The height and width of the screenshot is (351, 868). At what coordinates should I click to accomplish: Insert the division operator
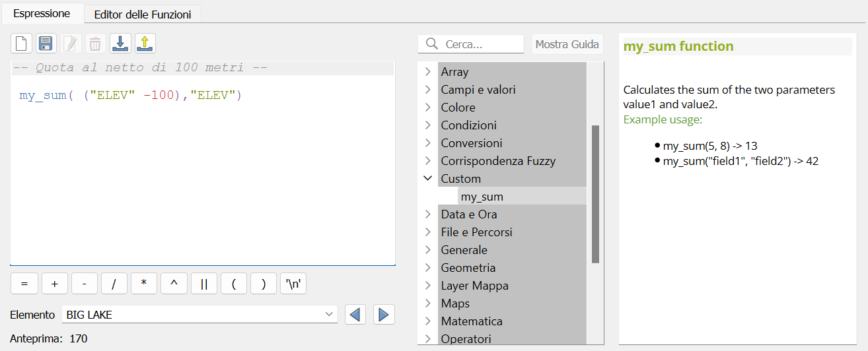click(114, 284)
